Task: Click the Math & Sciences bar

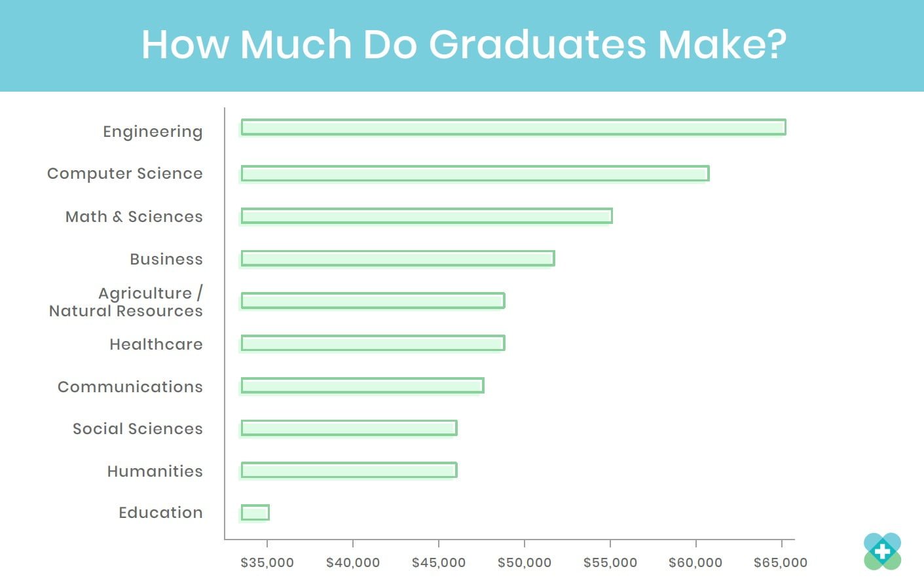Action: click(426, 216)
